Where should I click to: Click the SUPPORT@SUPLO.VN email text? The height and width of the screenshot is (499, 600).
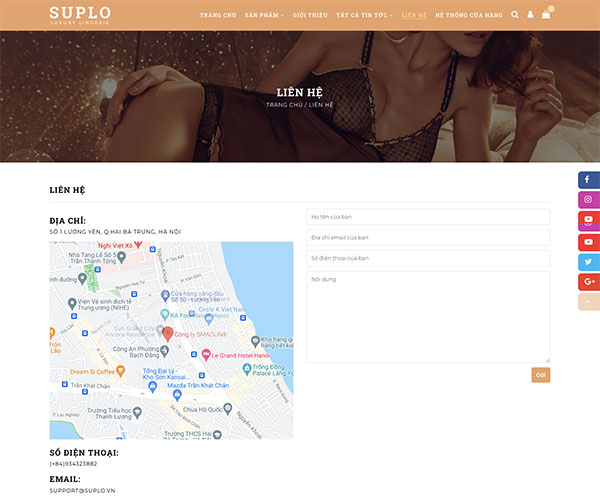[x=82, y=491]
